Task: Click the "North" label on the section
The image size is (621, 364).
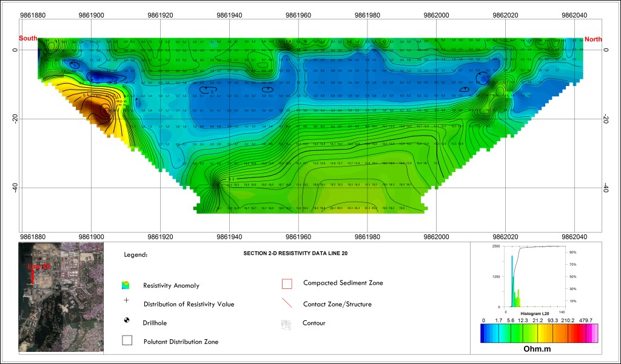Action: [593, 39]
